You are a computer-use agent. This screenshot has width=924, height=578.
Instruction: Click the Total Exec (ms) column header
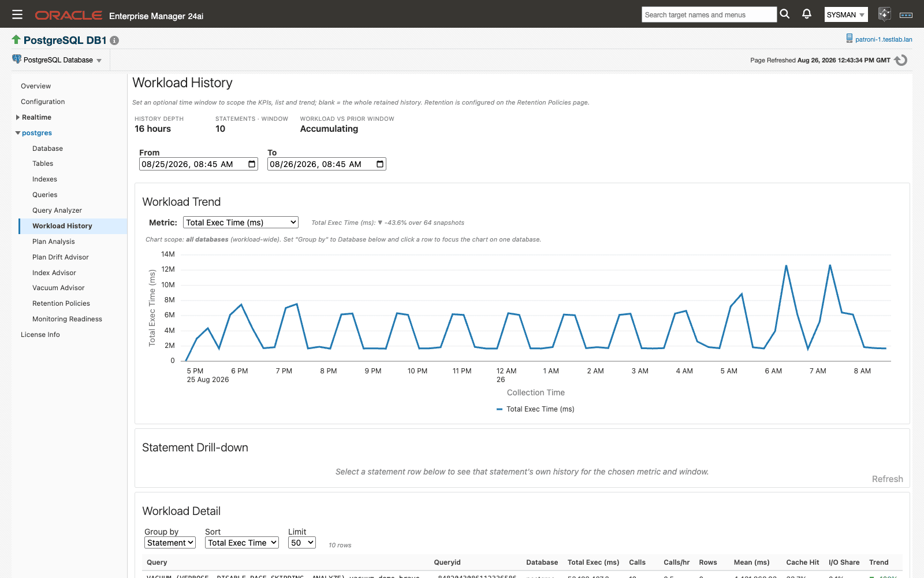coord(593,562)
